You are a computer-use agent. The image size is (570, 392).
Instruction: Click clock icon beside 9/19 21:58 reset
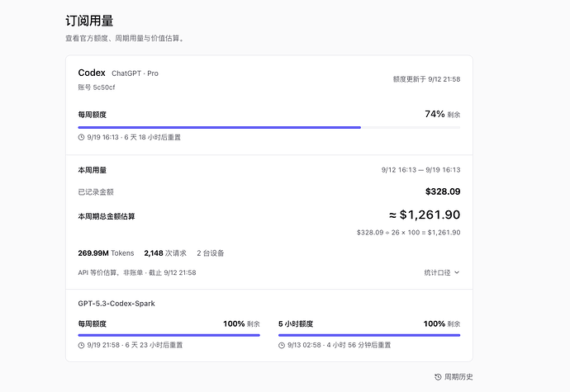[x=82, y=345]
